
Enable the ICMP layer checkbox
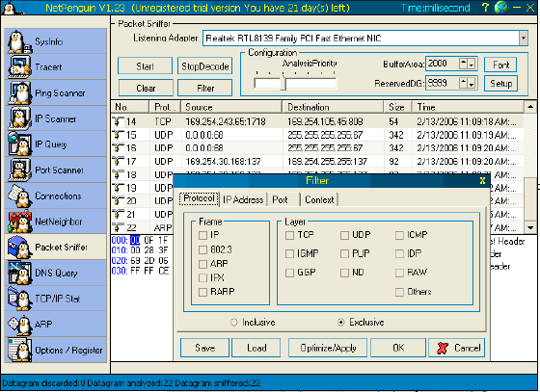click(399, 235)
